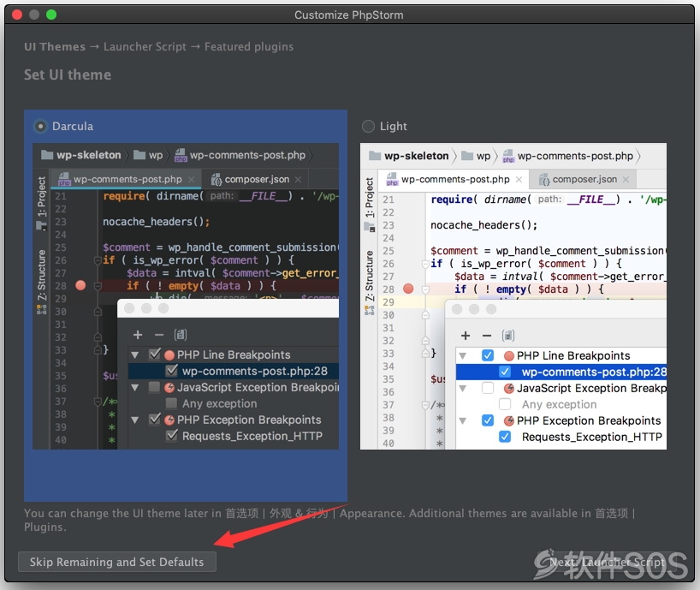Click PHP Line Breakpoints red icon in Darcula

[169, 355]
